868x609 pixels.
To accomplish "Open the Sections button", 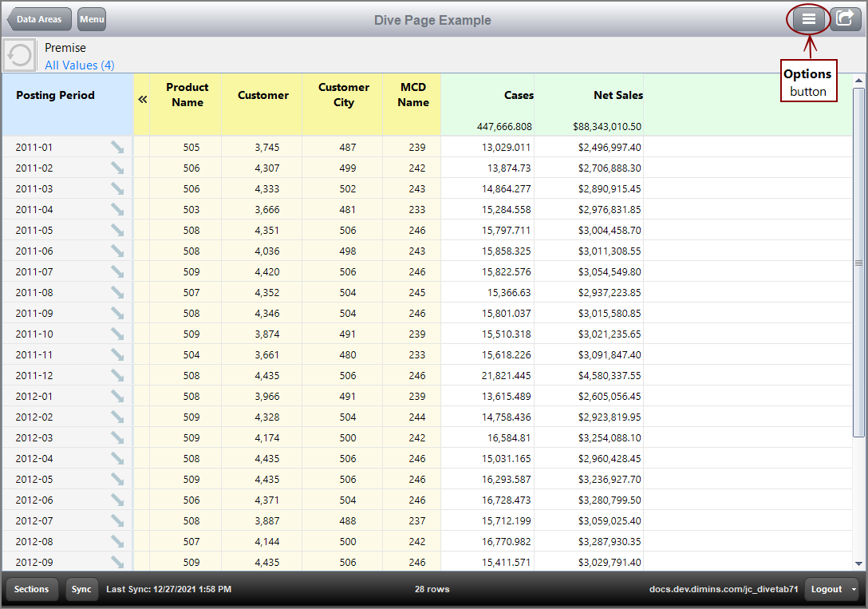I will [32, 589].
